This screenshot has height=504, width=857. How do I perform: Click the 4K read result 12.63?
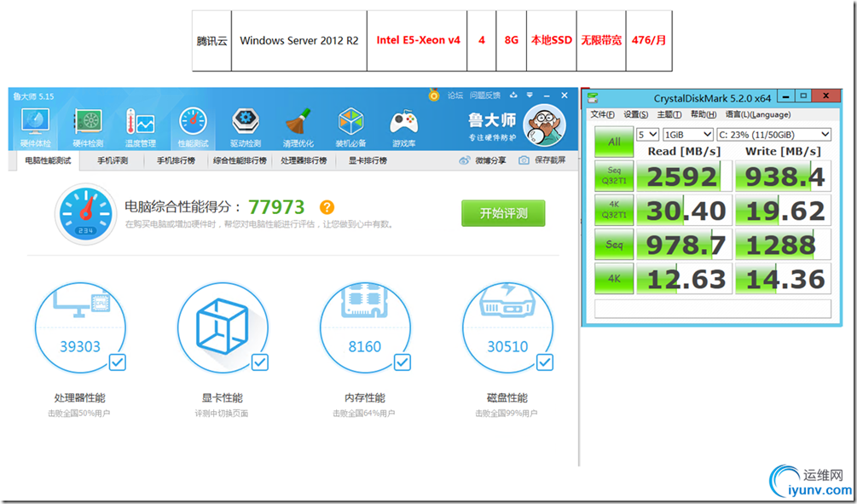(x=684, y=278)
